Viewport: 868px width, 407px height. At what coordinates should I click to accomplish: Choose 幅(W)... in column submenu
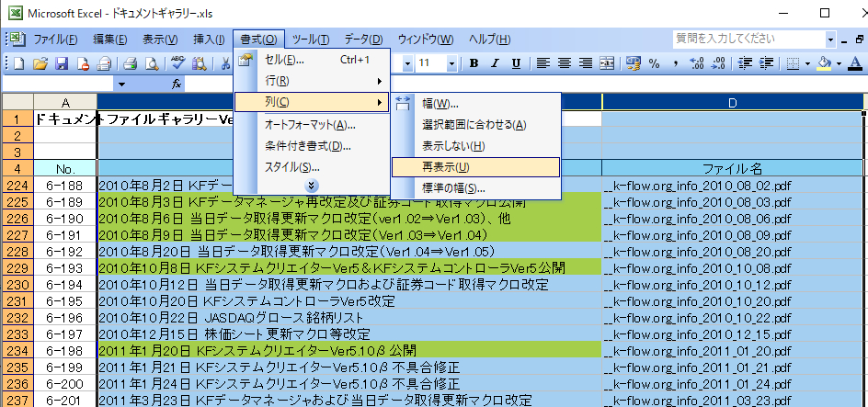point(476,104)
